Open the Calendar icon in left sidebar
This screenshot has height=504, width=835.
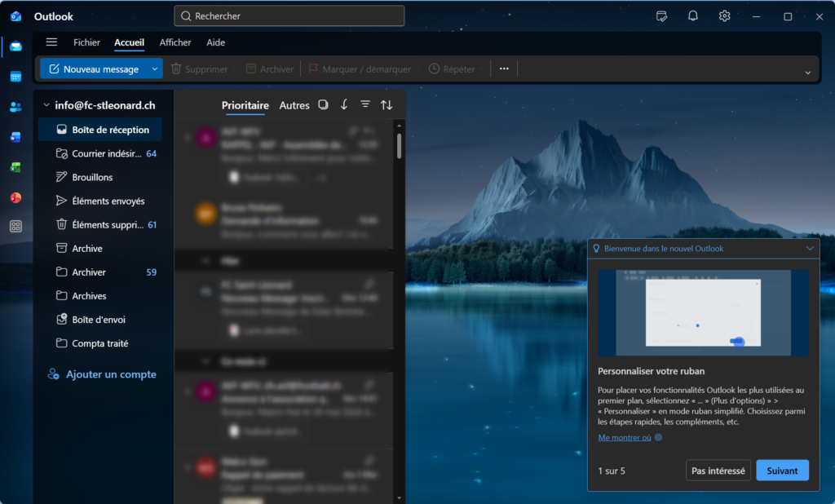point(15,77)
